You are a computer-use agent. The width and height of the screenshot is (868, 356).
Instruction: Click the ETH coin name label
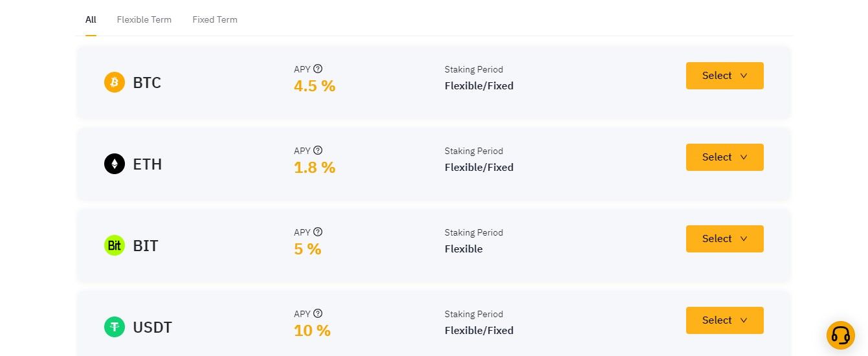148,164
